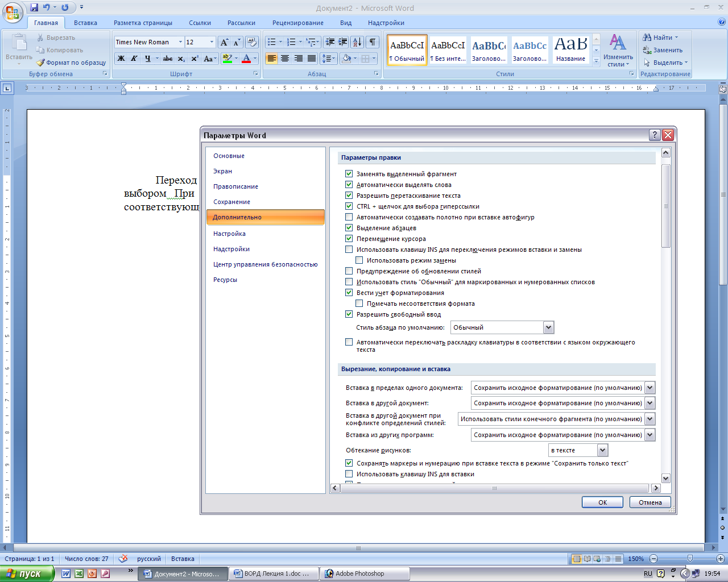
Task: Click the Format Painter (Формат по образцу) icon
Action: pos(41,63)
